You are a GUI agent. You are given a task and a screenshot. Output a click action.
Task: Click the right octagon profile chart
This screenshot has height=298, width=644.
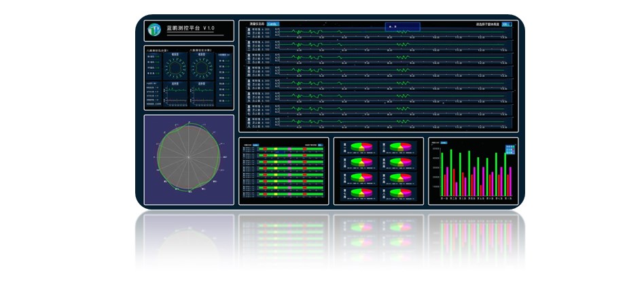click(x=202, y=68)
